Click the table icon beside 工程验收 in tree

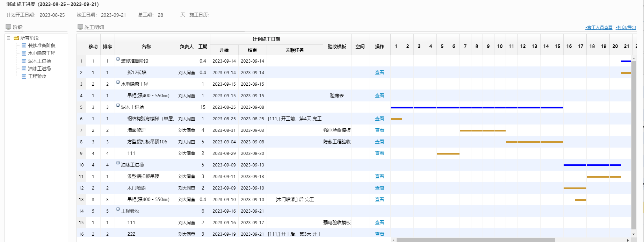point(24,76)
